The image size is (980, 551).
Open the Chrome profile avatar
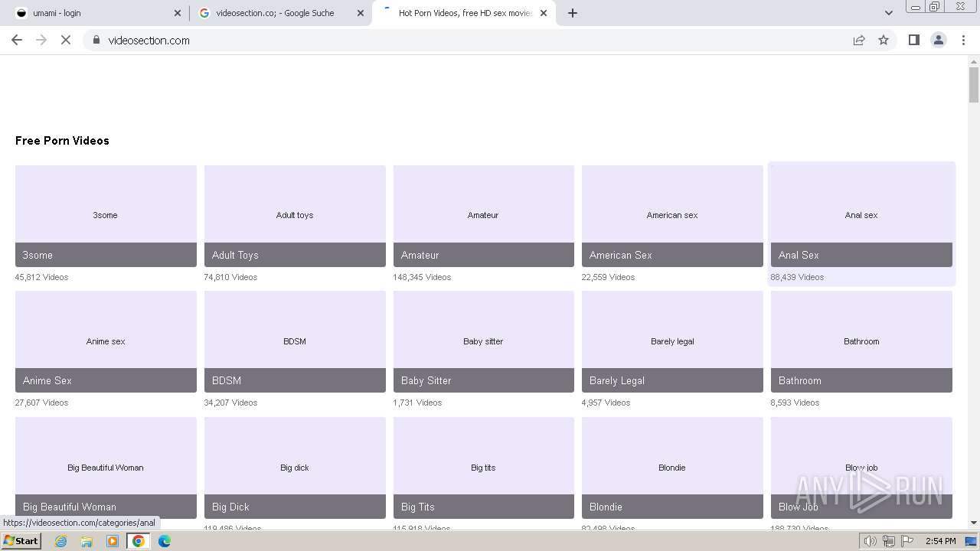[x=938, y=40]
